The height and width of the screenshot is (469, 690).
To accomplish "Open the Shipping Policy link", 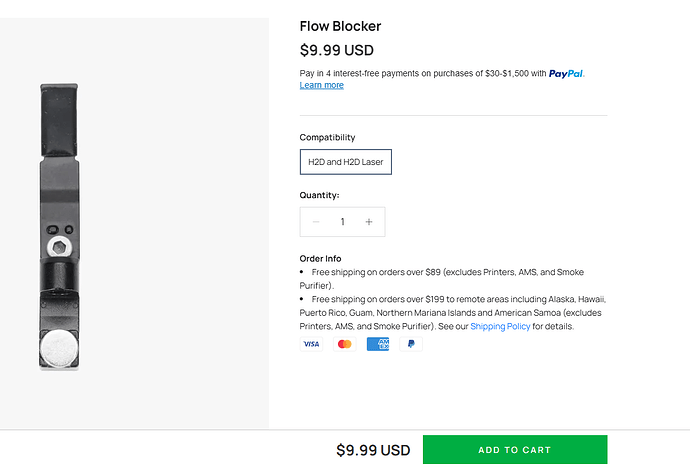I will pos(500,326).
